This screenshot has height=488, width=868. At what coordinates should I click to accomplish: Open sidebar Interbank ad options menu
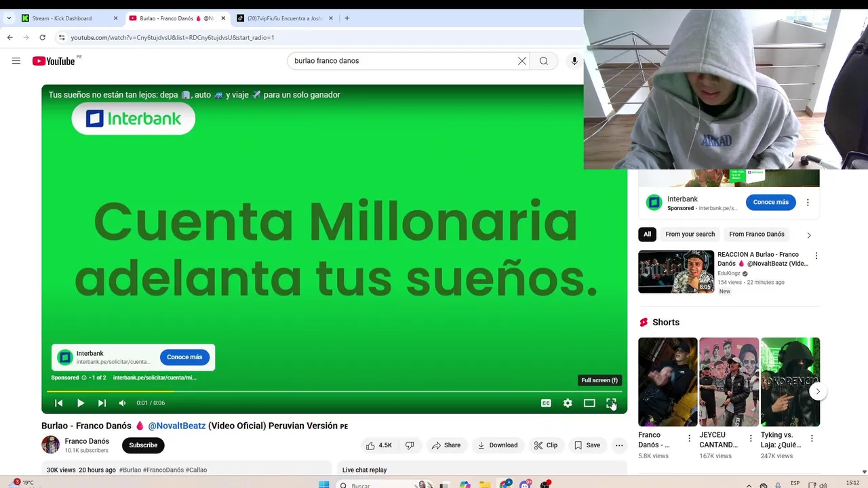click(808, 202)
